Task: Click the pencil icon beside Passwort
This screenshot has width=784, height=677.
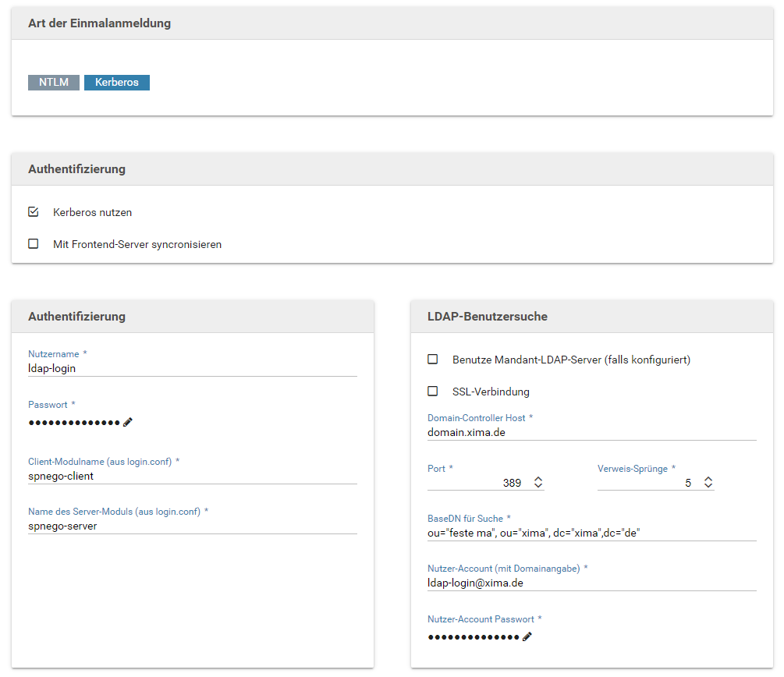Action: click(x=128, y=422)
